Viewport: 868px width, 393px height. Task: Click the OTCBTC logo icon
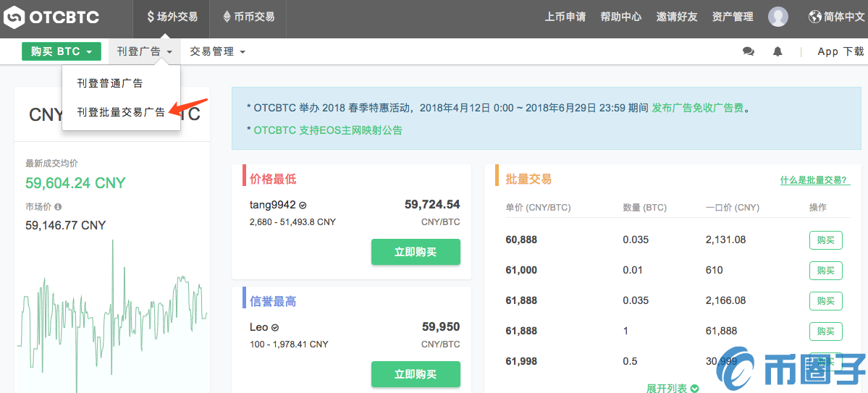tap(14, 17)
